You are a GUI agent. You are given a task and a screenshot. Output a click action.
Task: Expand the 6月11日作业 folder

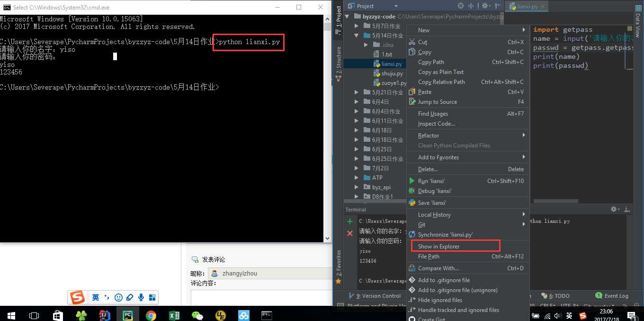click(357, 121)
